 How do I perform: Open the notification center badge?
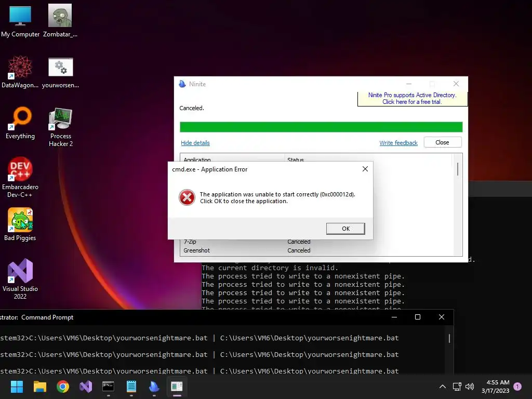[x=517, y=386]
